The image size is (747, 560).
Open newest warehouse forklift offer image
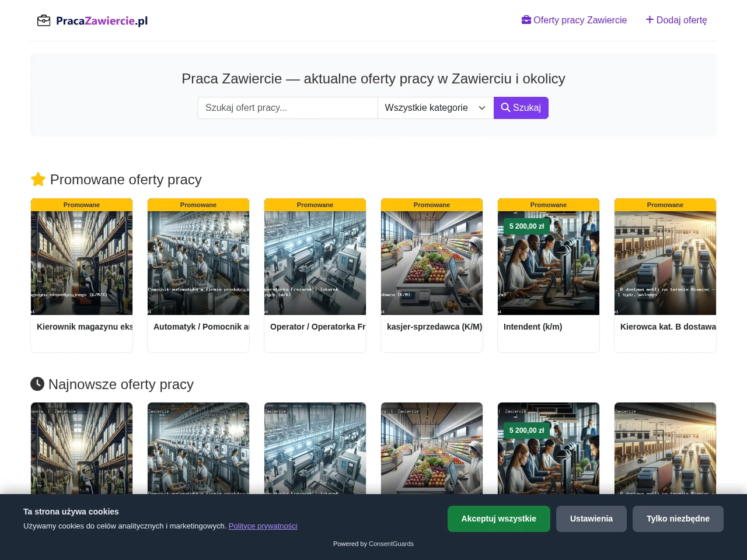click(x=82, y=448)
